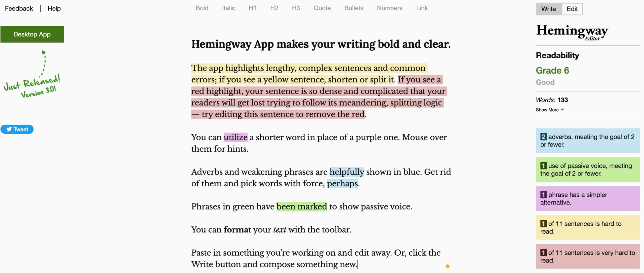The image size is (644, 273).
Task: Select the H1 heading icon
Action: tap(254, 7)
